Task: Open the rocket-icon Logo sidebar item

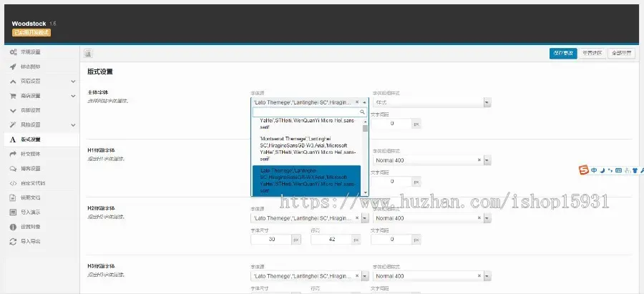Action: point(41,67)
